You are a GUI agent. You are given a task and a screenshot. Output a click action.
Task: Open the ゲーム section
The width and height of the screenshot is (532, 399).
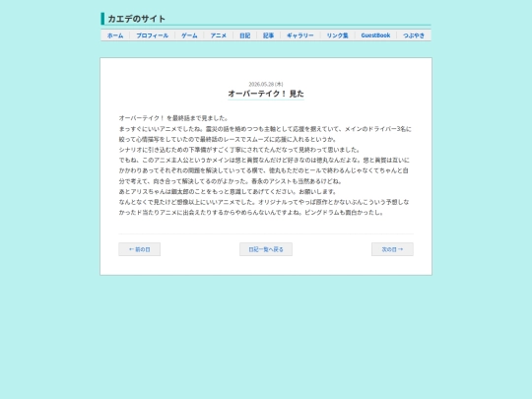tap(189, 35)
